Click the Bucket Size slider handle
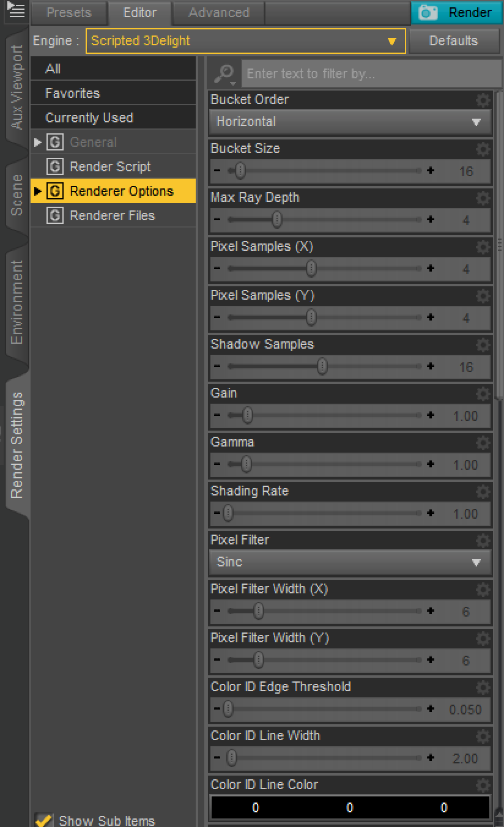 point(240,171)
